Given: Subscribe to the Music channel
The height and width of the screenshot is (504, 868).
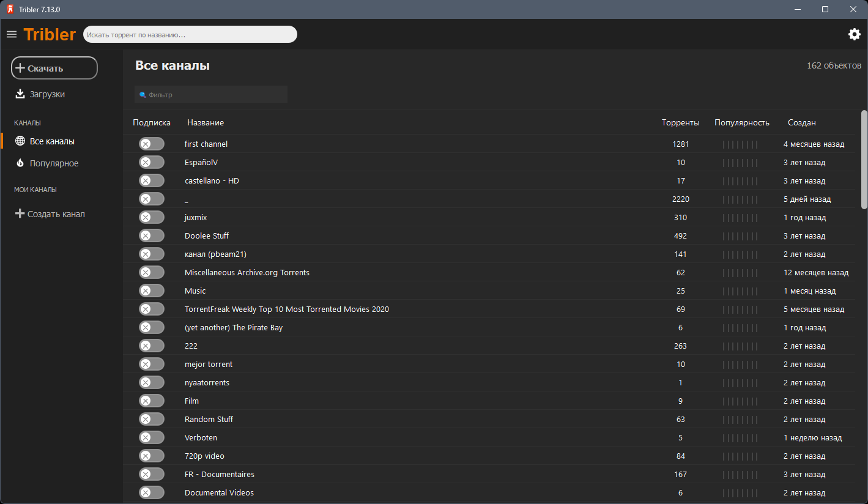Looking at the screenshot, I should click(x=151, y=291).
